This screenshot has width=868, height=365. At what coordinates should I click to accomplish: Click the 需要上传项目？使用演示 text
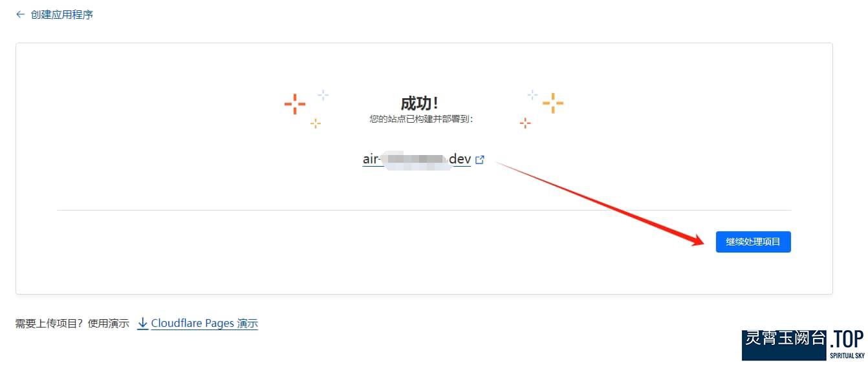72,323
